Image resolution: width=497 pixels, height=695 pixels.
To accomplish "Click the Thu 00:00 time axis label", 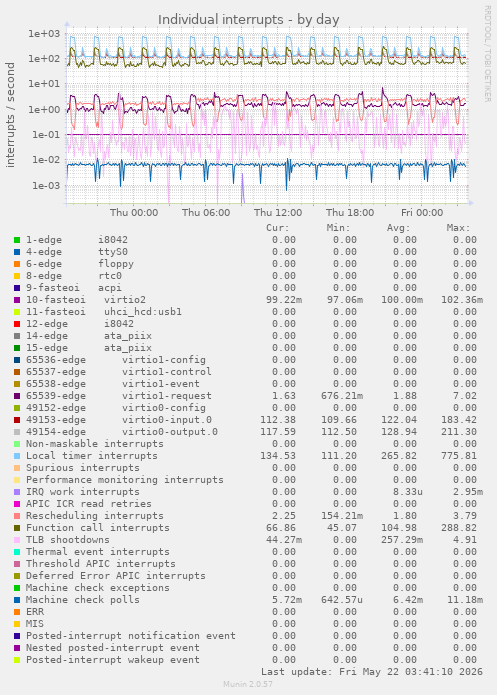I will 134,213.
